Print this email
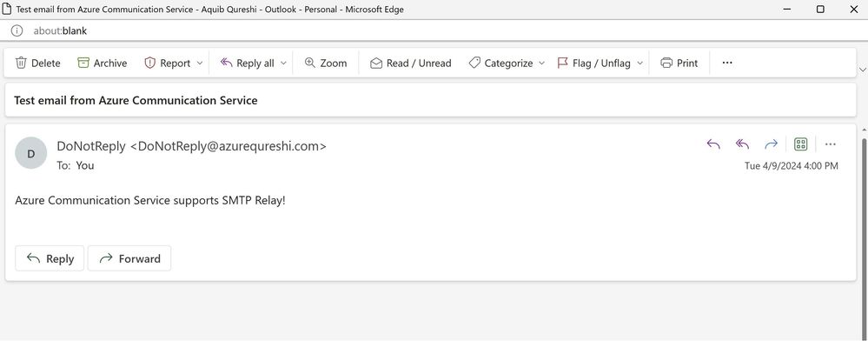The image size is (868, 341). (x=679, y=64)
